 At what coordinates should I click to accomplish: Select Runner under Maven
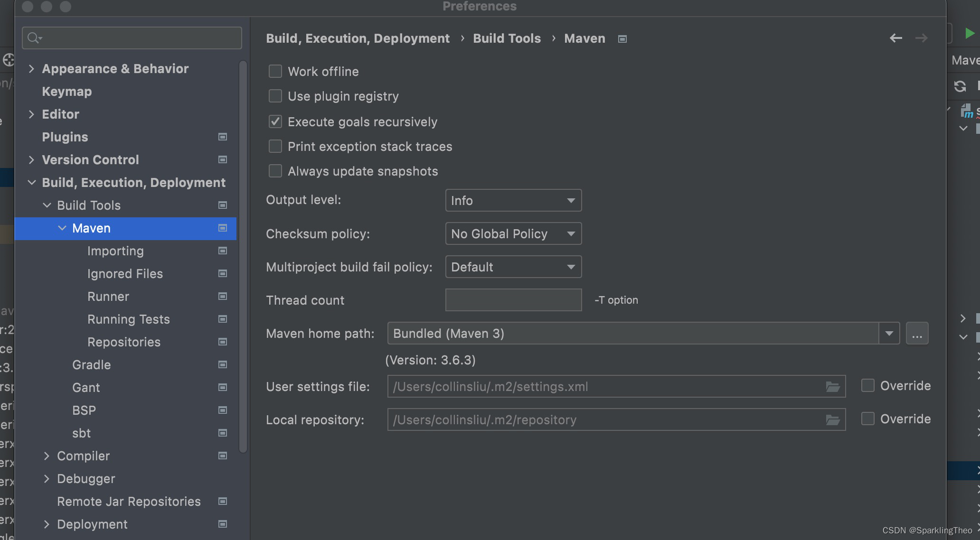[108, 297]
